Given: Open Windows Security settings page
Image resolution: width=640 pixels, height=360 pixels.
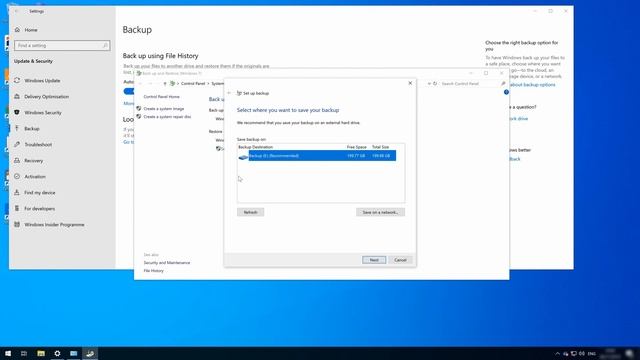Looking at the screenshot, I should tap(43, 113).
